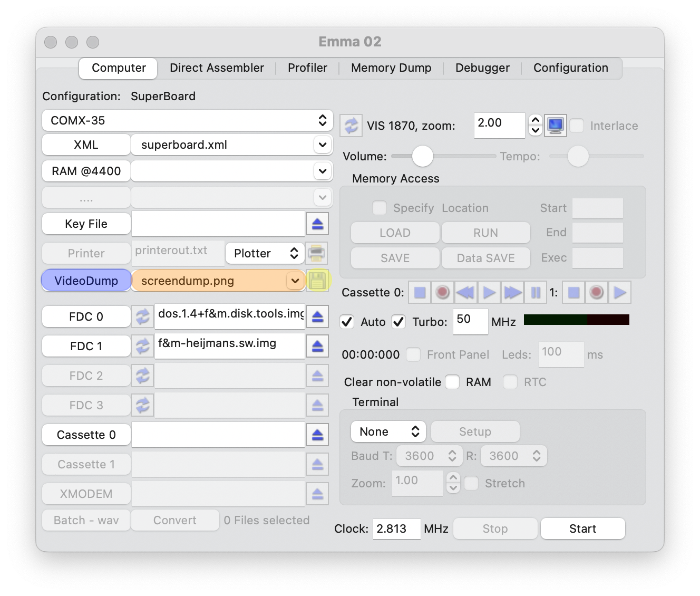Click the VideoDump button

[86, 281]
